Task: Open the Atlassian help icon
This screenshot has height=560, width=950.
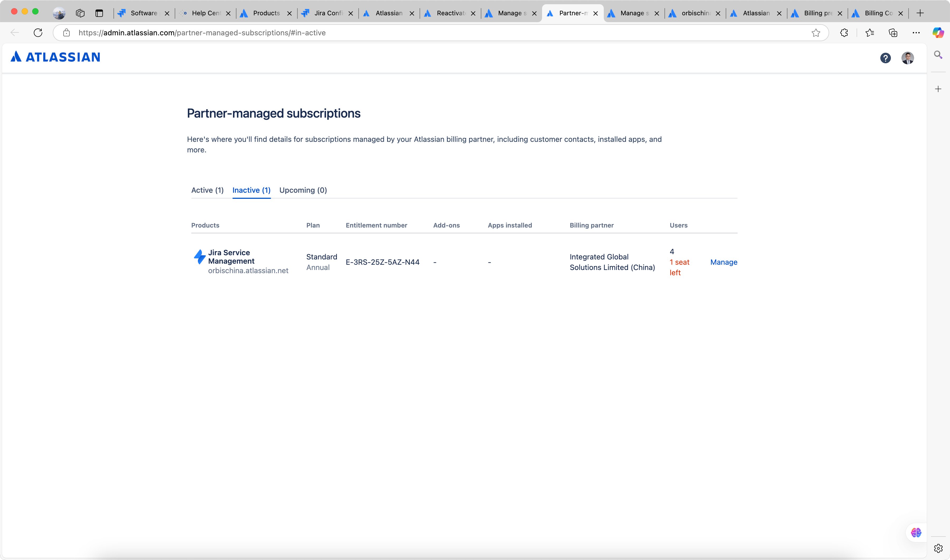Action: [x=885, y=58]
